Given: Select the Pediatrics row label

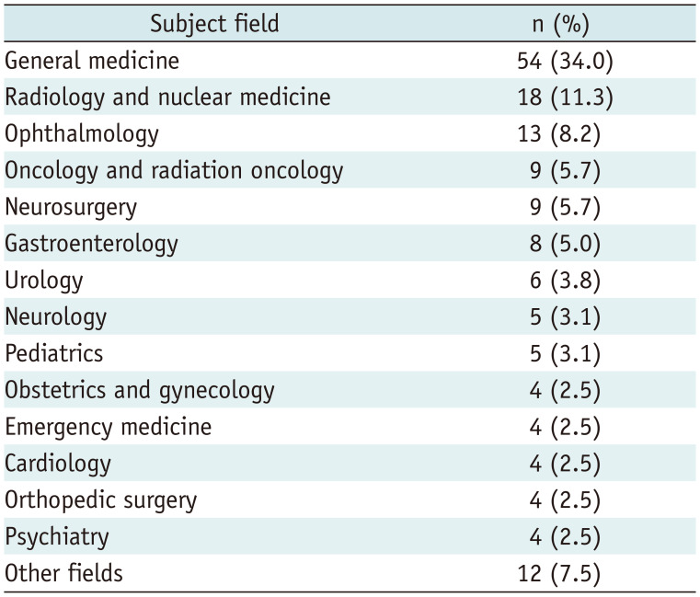Looking at the screenshot, I should click(54, 353).
